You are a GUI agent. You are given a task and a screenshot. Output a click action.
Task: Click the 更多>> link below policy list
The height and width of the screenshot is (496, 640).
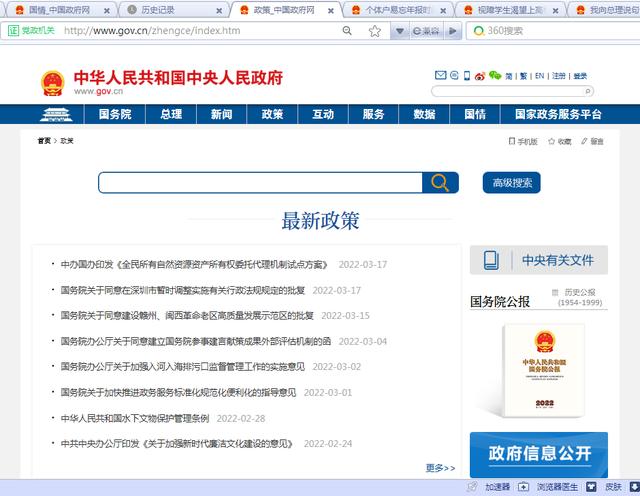(440, 467)
